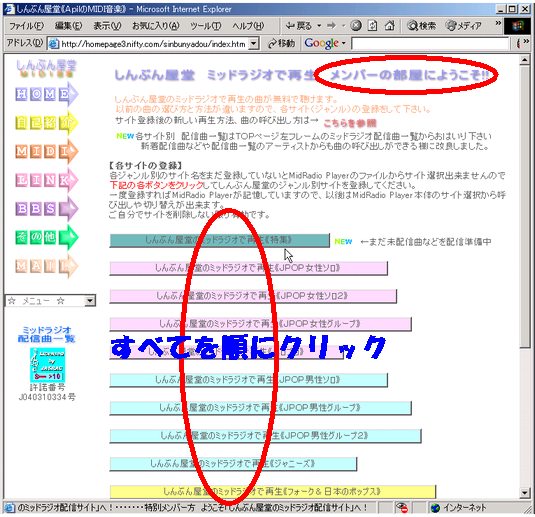The height and width of the screenshot is (517, 535).
Task: Open the 表示(V) menu
Action: pyautogui.click(x=107, y=26)
